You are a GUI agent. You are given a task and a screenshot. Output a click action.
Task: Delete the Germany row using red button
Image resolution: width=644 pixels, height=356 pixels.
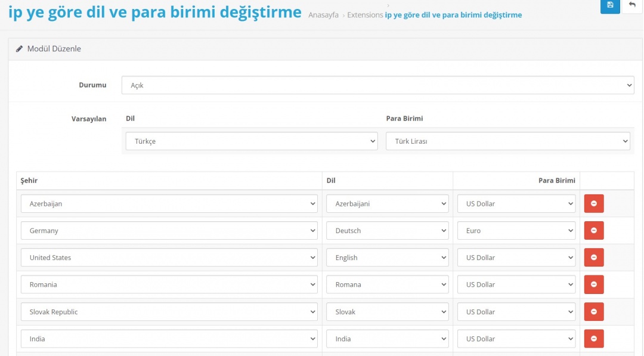point(593,230)
